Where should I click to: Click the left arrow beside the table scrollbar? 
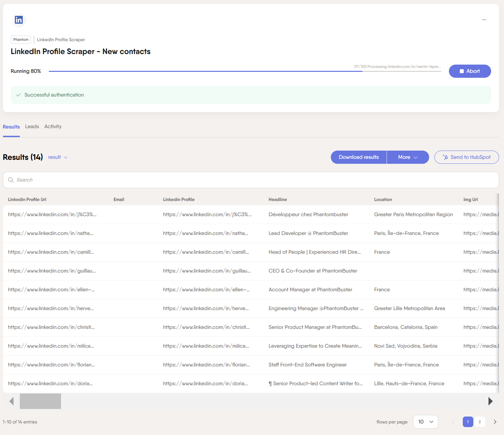click(x=12, y=401)
